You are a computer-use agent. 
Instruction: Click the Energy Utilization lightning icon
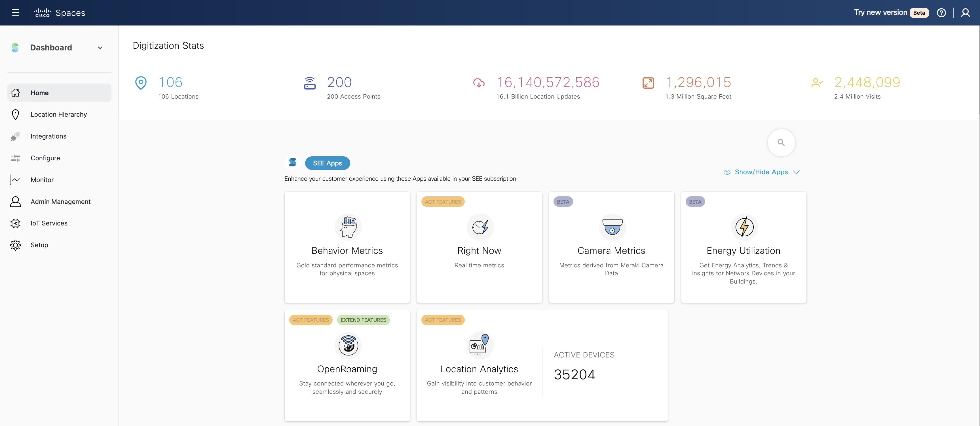pos(744,227)
